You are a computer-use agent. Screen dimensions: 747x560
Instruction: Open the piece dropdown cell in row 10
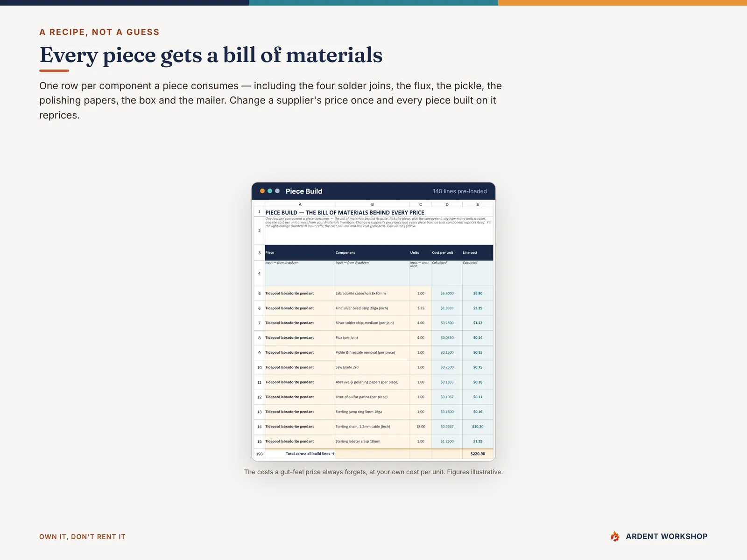coord(300,367)
